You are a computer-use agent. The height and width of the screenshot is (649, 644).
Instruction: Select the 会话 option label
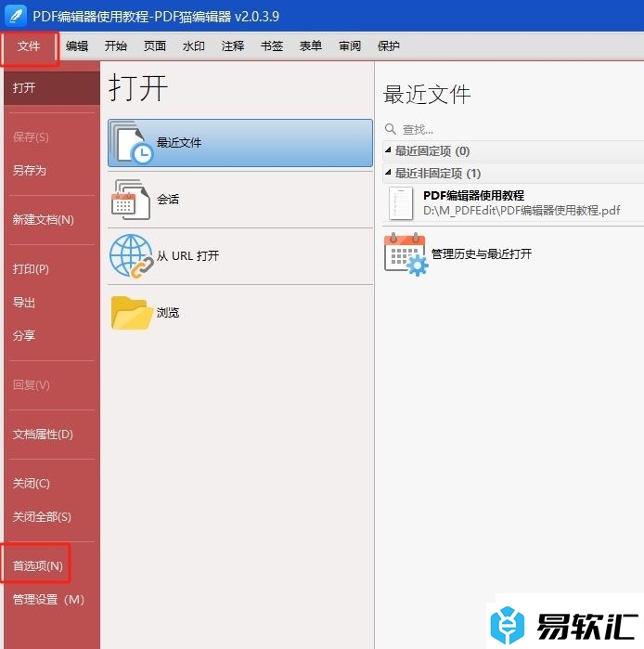pyautogui.click(x=168, y=200)
